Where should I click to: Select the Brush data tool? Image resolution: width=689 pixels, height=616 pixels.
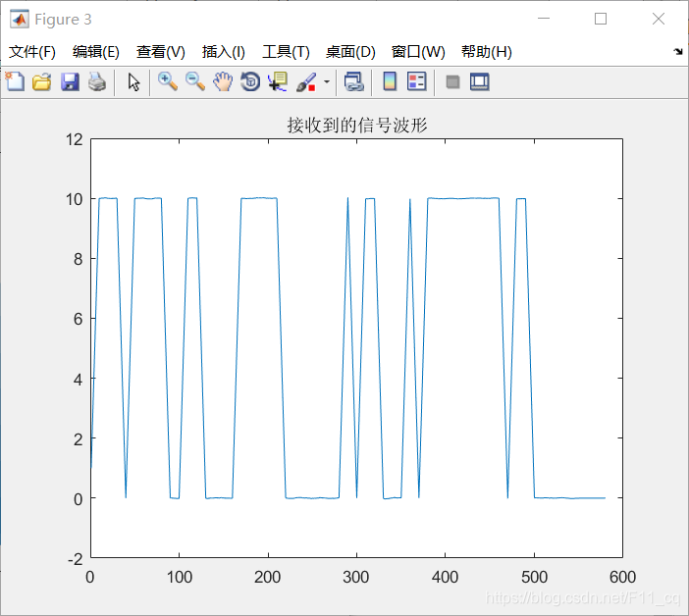pos(306,82)
